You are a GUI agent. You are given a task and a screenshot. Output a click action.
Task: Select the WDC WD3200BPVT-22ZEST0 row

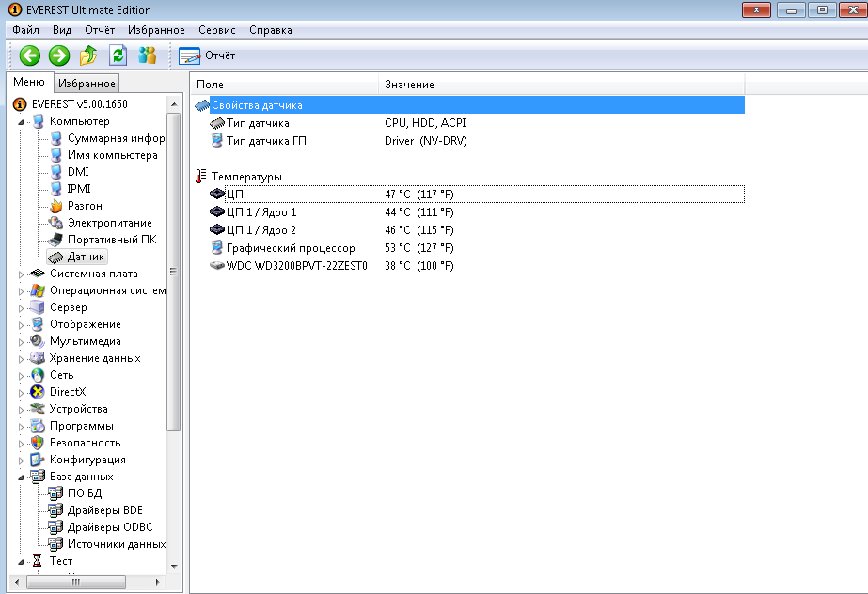[469, 265]
